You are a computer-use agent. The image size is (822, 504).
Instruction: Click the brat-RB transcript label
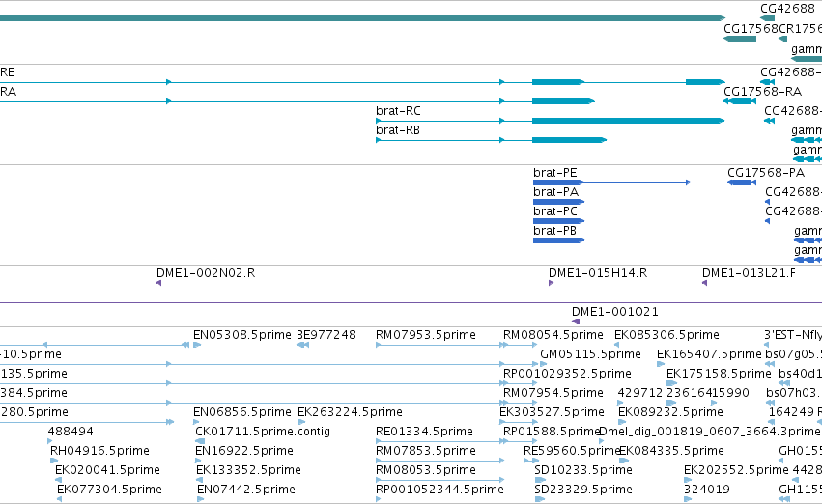click(397, 130)
